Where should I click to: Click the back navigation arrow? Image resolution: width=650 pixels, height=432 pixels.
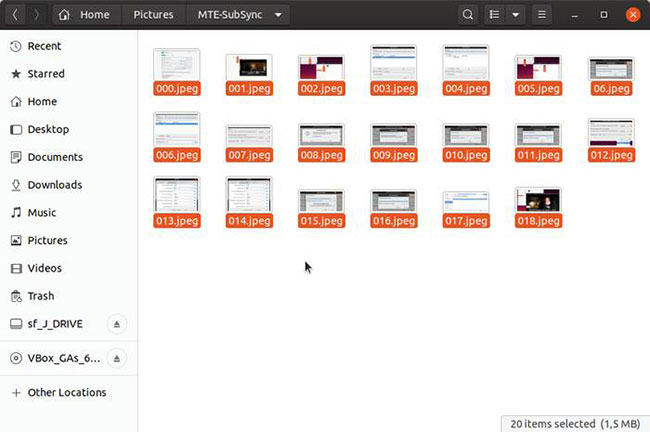(15, 15)
